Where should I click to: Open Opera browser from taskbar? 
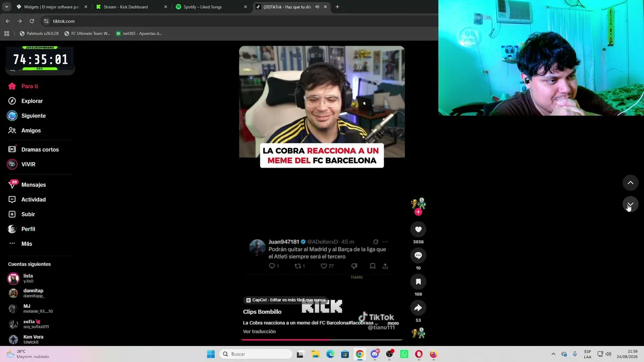[419, 354]
